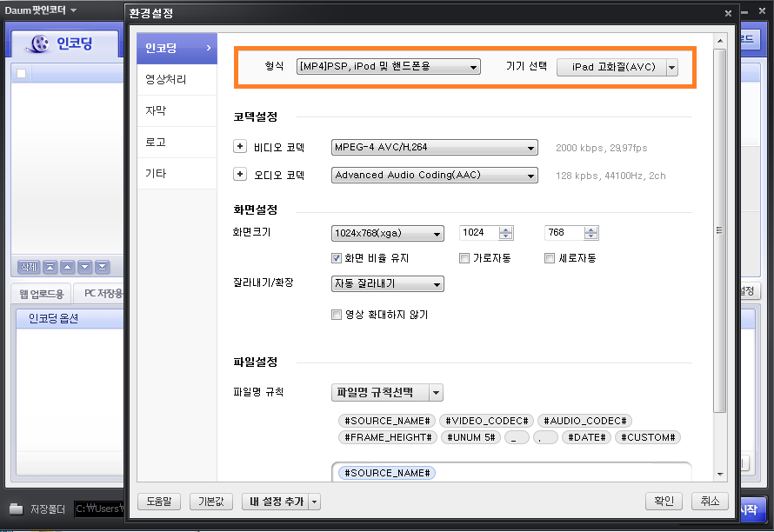Expand the 비디오 코덱 plus icon
This screenshot has height=532, width=774.
[241, 148]
